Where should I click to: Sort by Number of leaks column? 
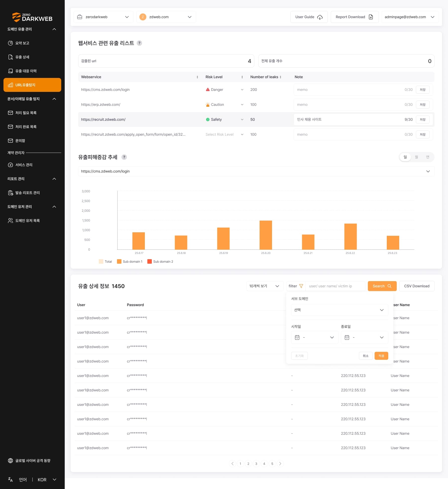point(280,77)
